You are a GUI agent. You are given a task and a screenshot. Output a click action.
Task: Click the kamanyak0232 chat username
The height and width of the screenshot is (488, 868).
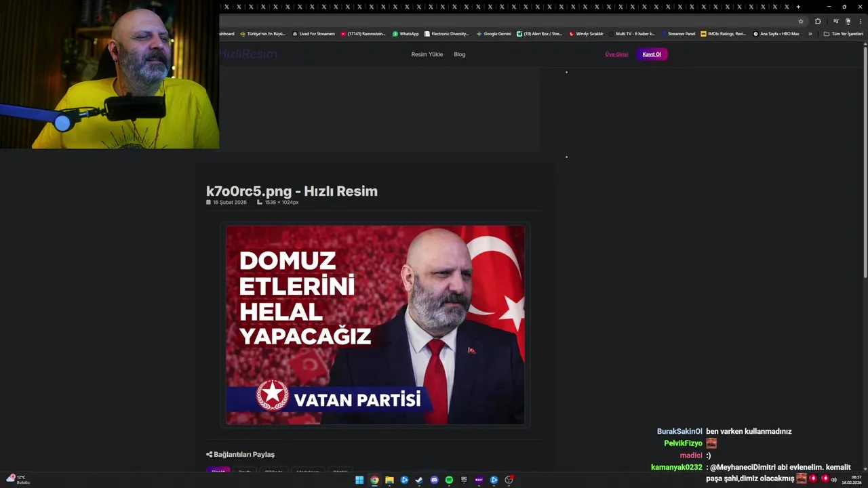[x=677, y=468]
